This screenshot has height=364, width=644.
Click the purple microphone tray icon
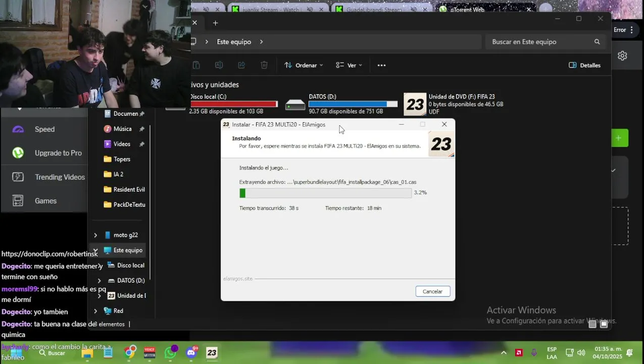[534, 353]
